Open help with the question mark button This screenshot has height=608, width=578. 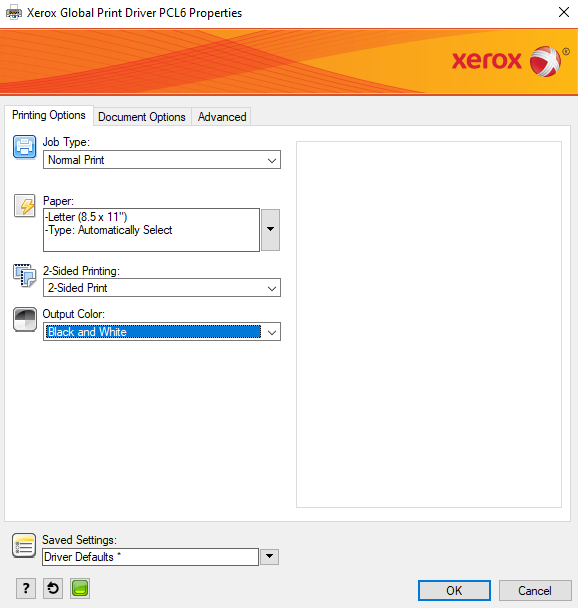(x=26, y=589)
